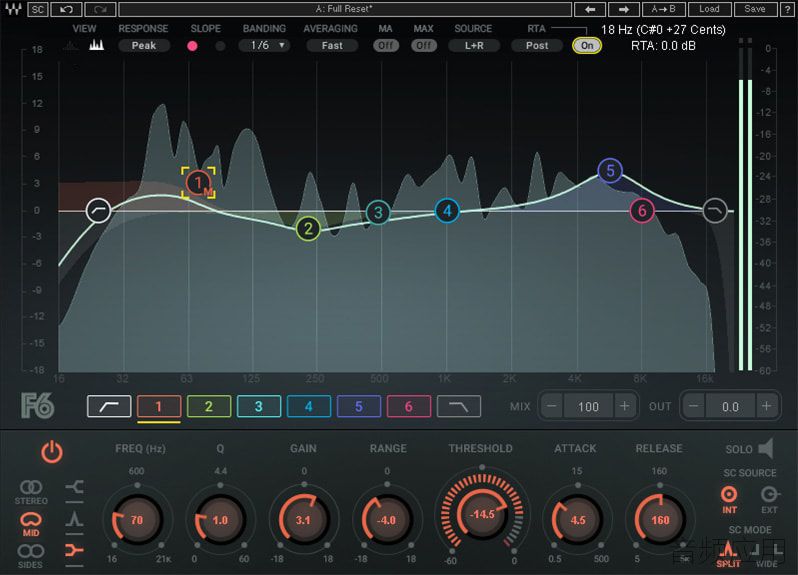The height and width of the screenshot is (575, 798).
Task: Select band 6 tab
Action: coord(408,407)
